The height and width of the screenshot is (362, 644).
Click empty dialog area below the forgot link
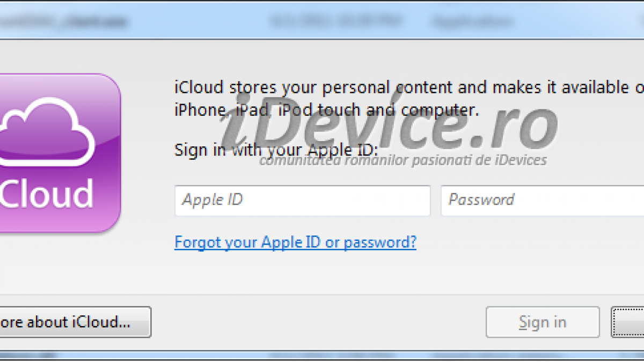click(x=322, y=272)
